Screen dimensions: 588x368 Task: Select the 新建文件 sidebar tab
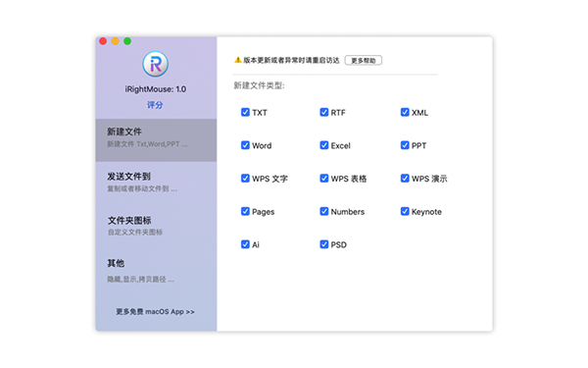(x=156, y=140)
